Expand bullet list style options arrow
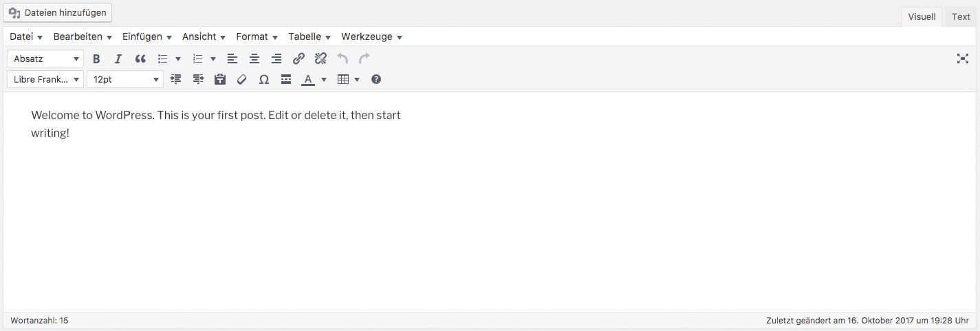Image resolution: width=980 pixels, height=331 pixels. click(178, 58)
